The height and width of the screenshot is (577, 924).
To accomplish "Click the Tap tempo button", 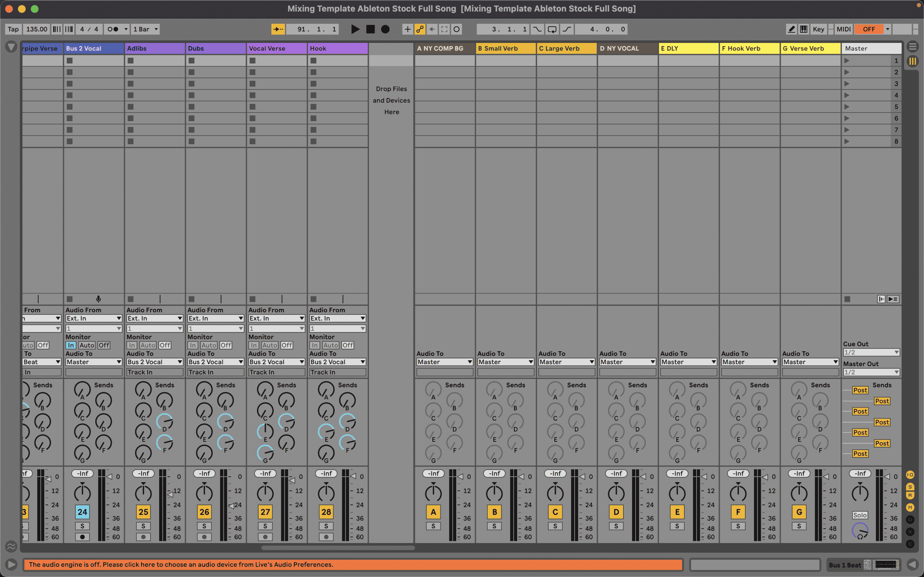I will [x=13, y=29].
